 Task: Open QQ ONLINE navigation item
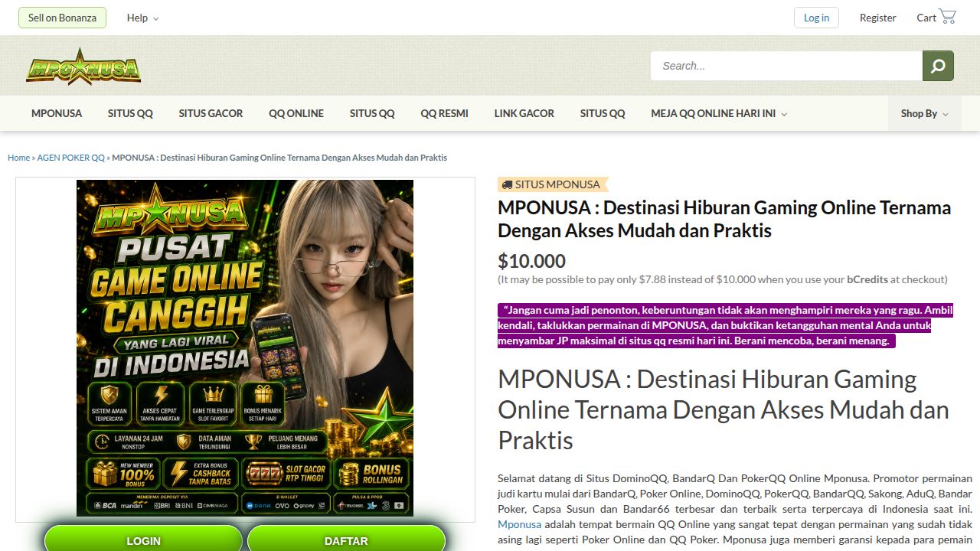point(296,113)
